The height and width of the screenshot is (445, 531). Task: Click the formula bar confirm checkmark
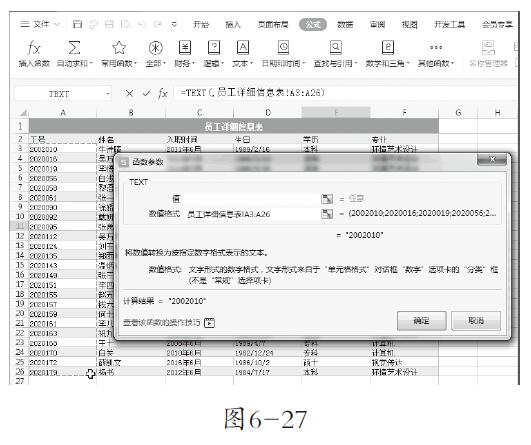tap(146, 93)
